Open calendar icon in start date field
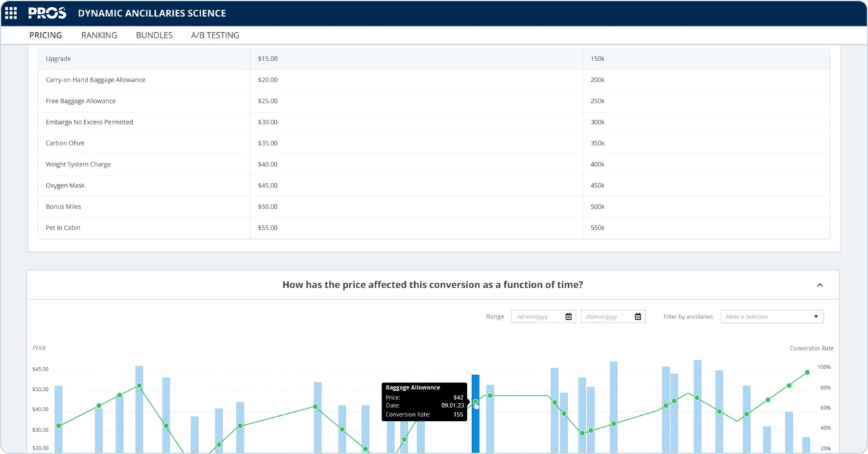 click(x=569, y=316)
